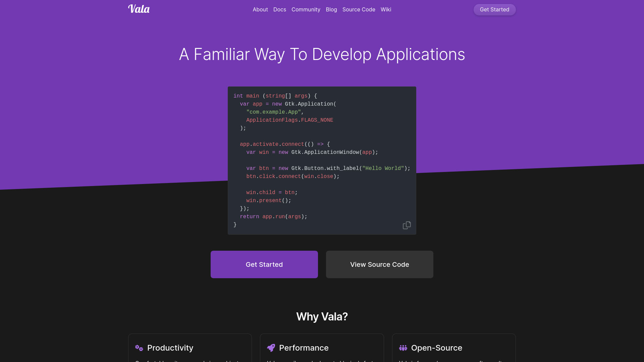
Task: Go to the Community page
Action: click(306, 10)
